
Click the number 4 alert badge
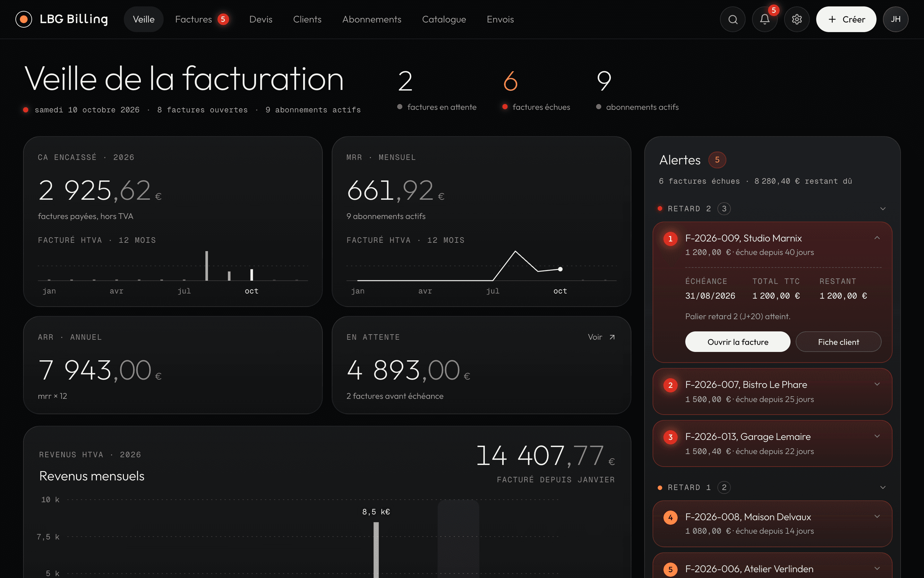pos(671,518)
